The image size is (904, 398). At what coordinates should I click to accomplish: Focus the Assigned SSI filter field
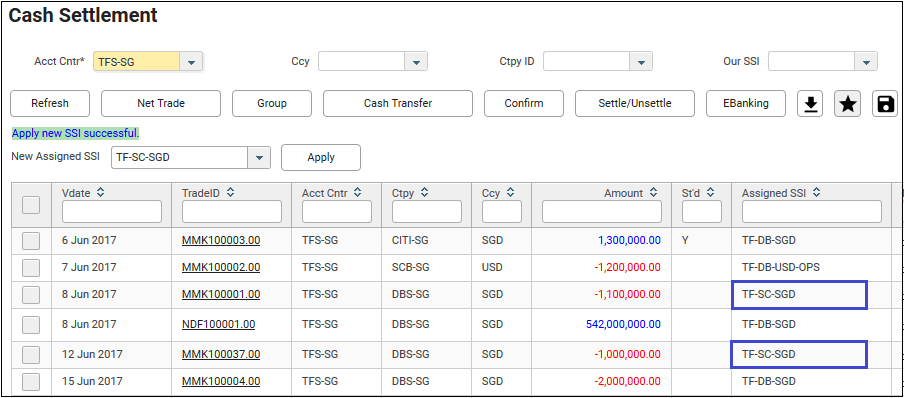pos(812,212)
